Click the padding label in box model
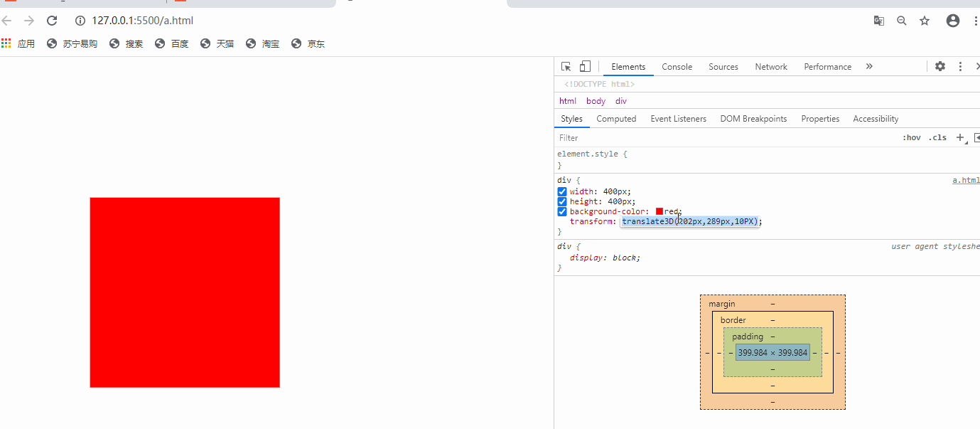The image size is (980, 429). pyautogui.click(x=748, y=337)
